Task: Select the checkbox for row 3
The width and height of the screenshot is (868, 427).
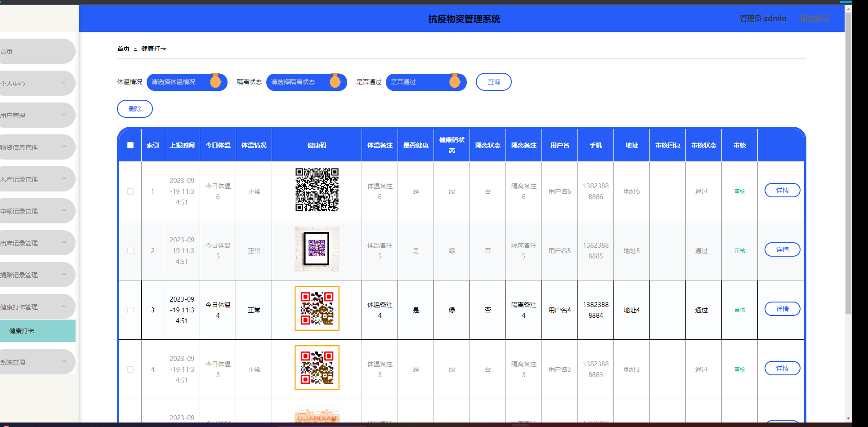Action: (x=130, y=310)
